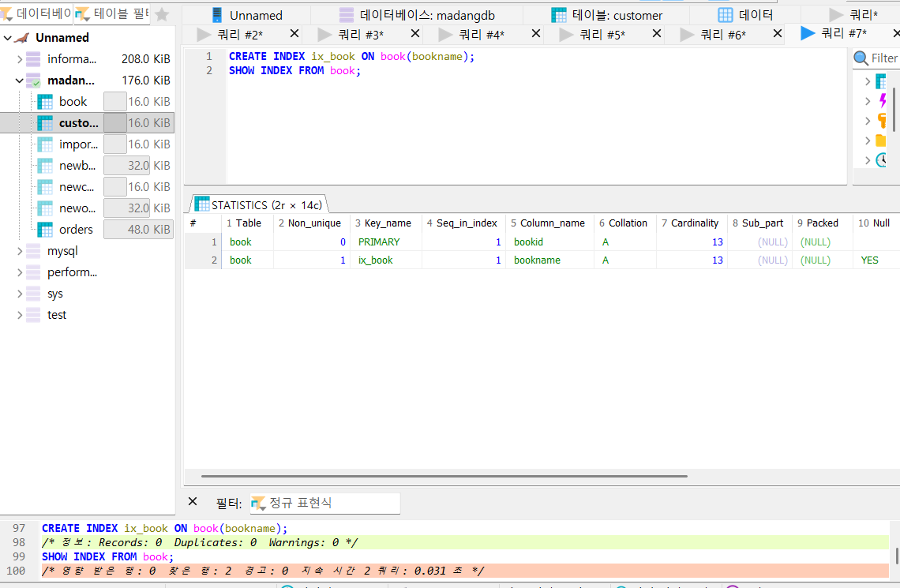Close the Query #5 tab
Screen dimensions: 900x588
tap(657, 33)
